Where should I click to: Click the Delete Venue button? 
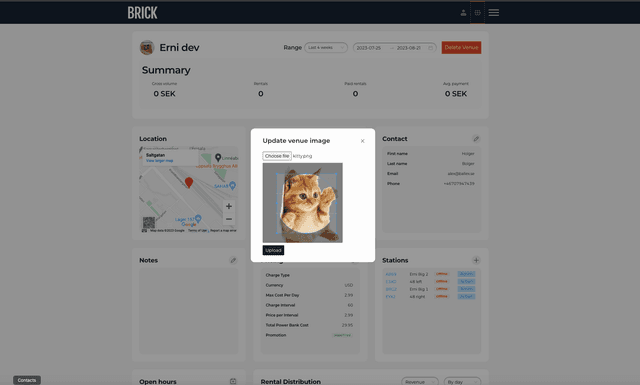(x=461, y=47)
